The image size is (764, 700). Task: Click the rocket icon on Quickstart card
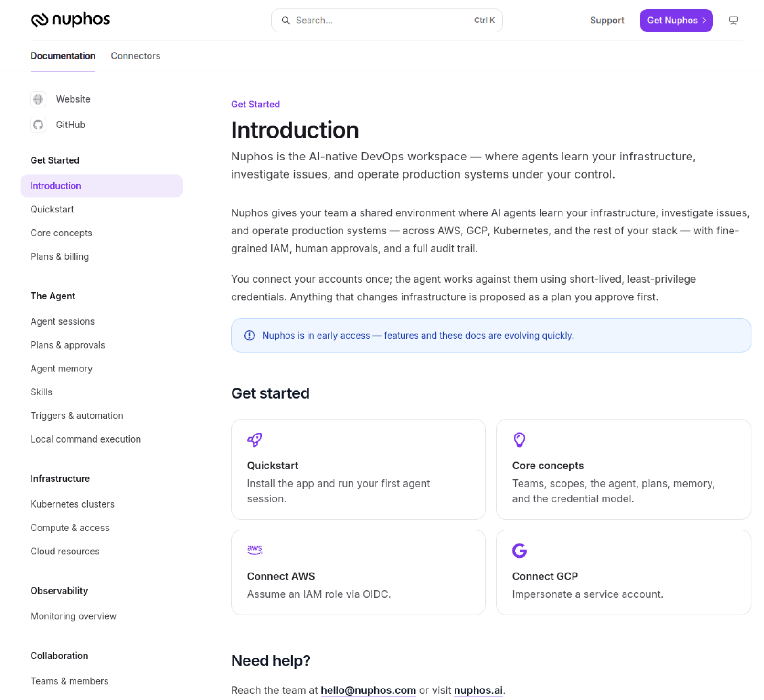click(255, 440)
